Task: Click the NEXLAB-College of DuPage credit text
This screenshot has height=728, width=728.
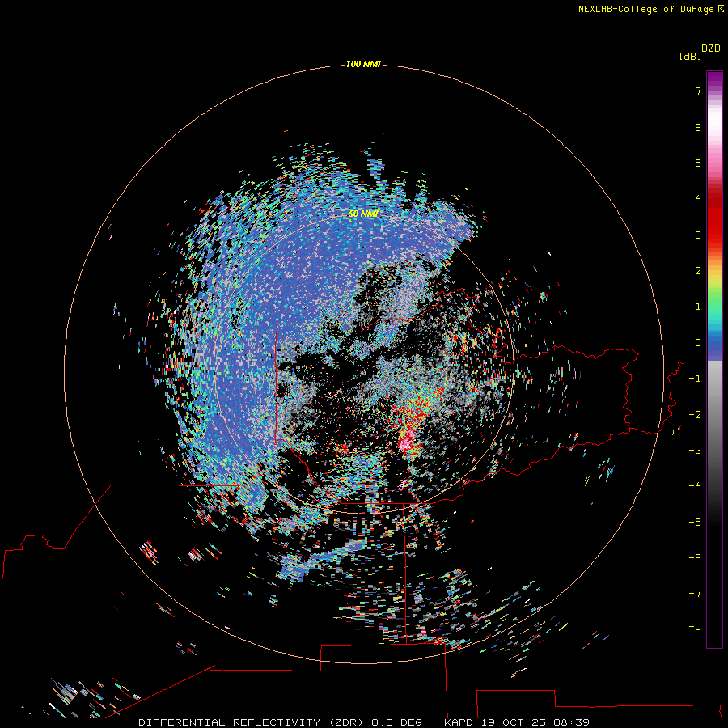Action: 650,9
